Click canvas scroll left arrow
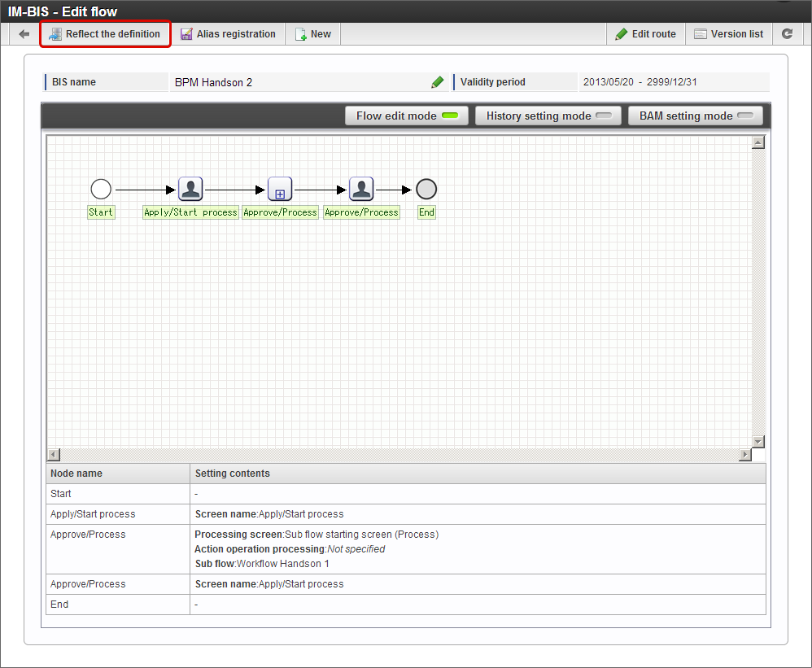 54,455
